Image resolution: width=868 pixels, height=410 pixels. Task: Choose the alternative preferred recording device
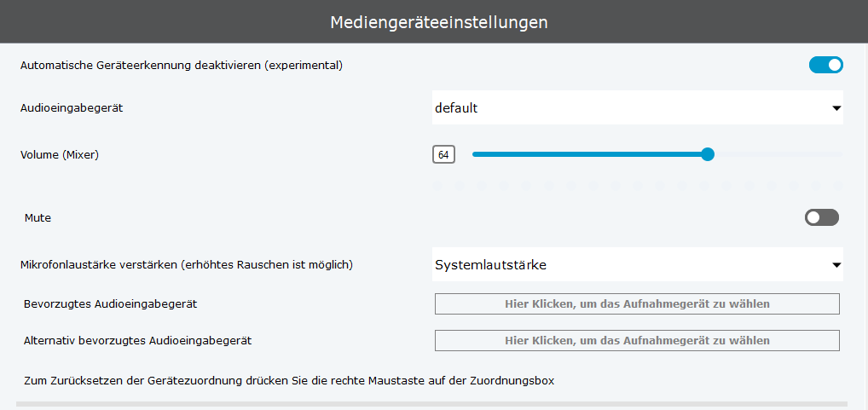point(637,340)
